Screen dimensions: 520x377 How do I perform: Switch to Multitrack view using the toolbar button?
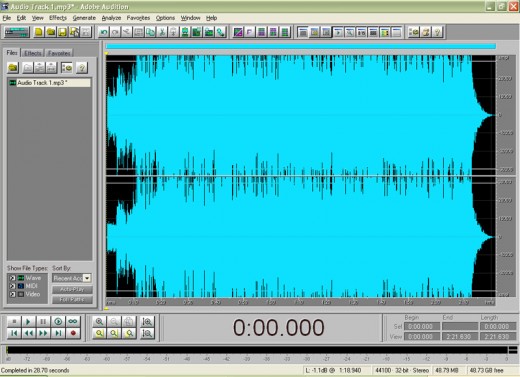click(16, 32)
